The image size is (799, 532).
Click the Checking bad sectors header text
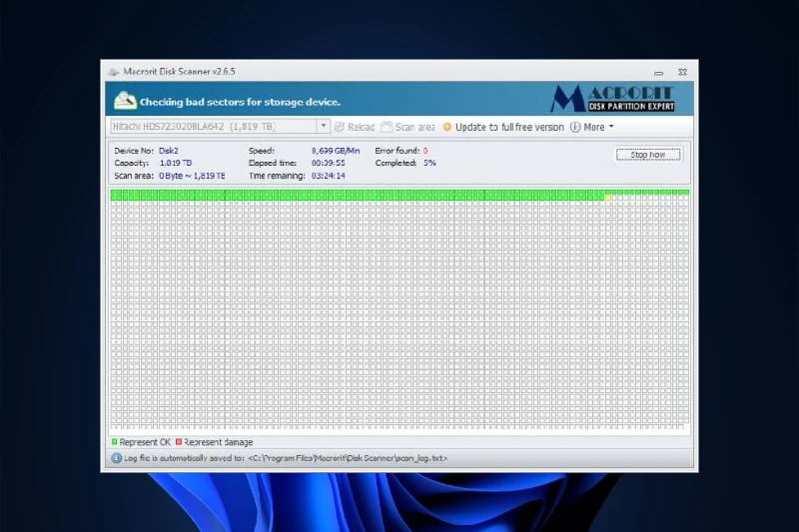coord(240,102)
